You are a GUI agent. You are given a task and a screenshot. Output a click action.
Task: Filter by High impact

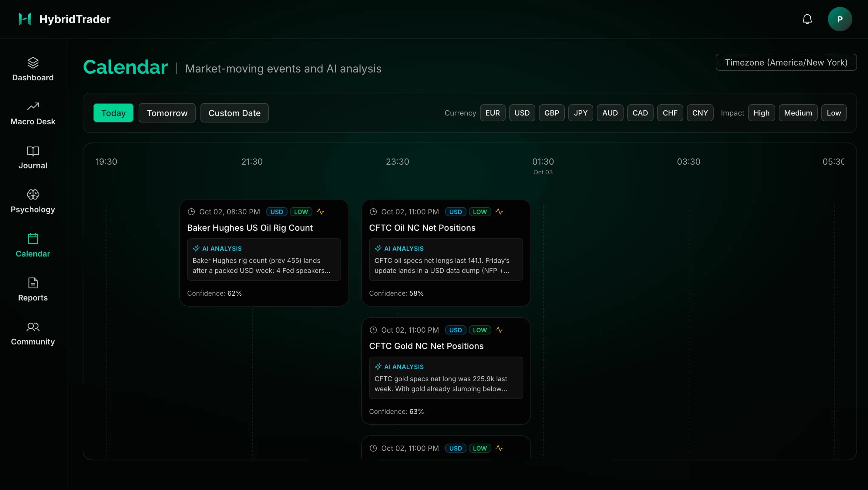(761, 113)
